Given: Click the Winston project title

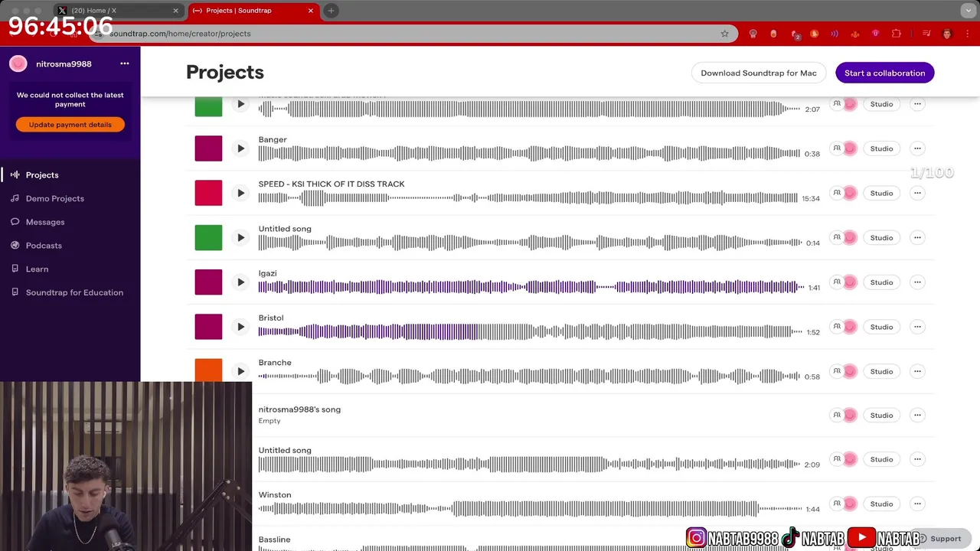Looking at the screenshot, I should click(x=275, y=495).
